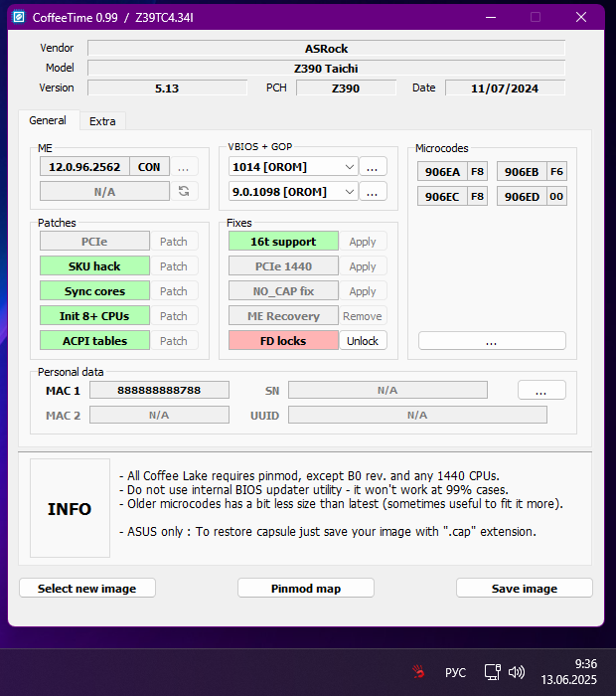Minimize the CoffeeTime window
This screenshot has width=616, height=696.
point(491,17)
